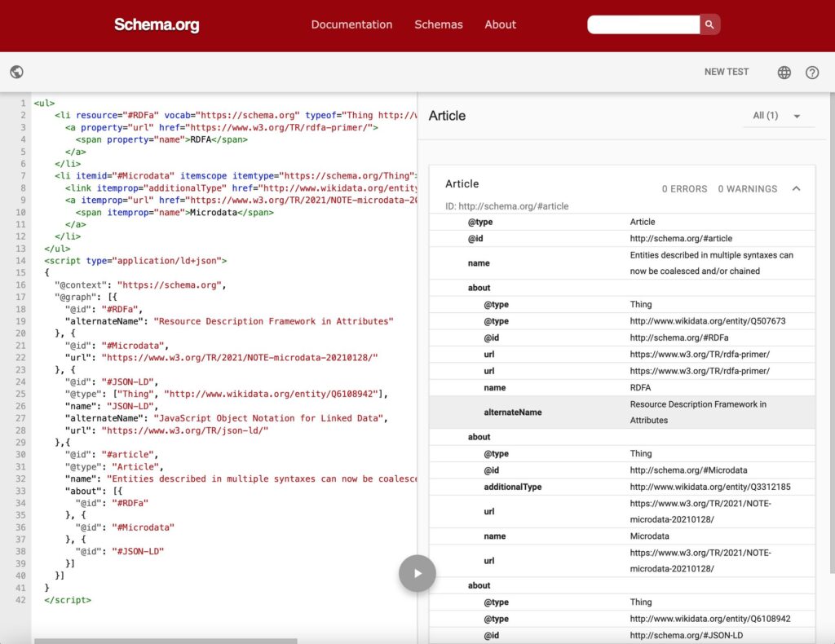
Task: Click the horizontal scrollbar under code editor
Action: 163,641
